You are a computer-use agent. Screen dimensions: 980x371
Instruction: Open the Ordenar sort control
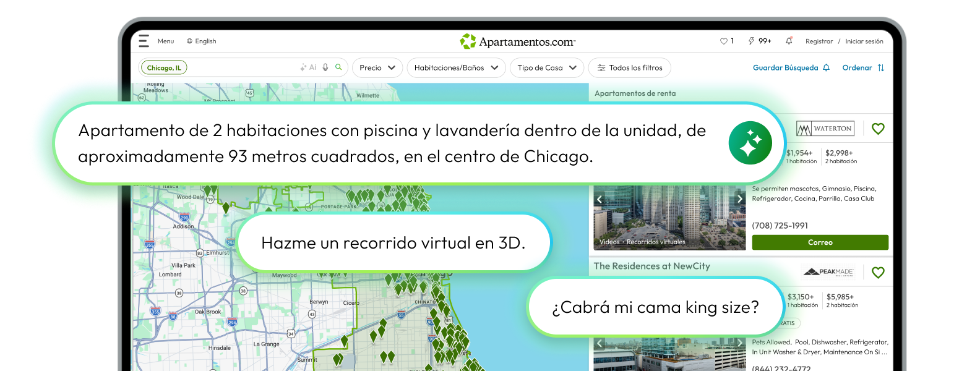(864, 68)
